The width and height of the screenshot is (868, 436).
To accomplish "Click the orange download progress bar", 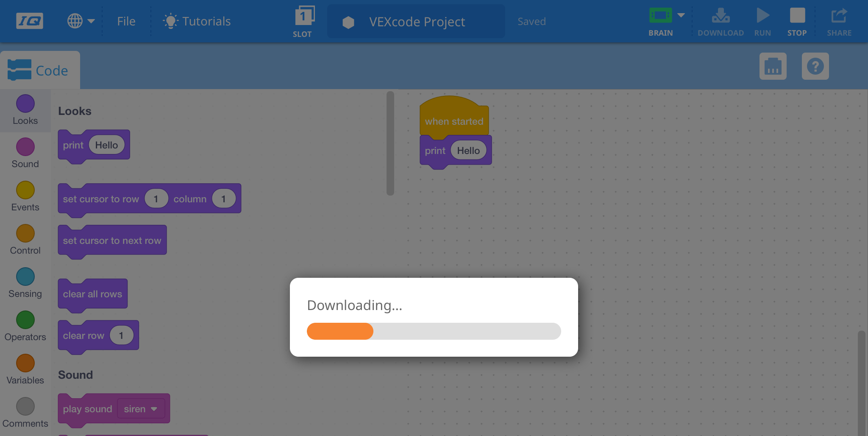I will (339, 331).
